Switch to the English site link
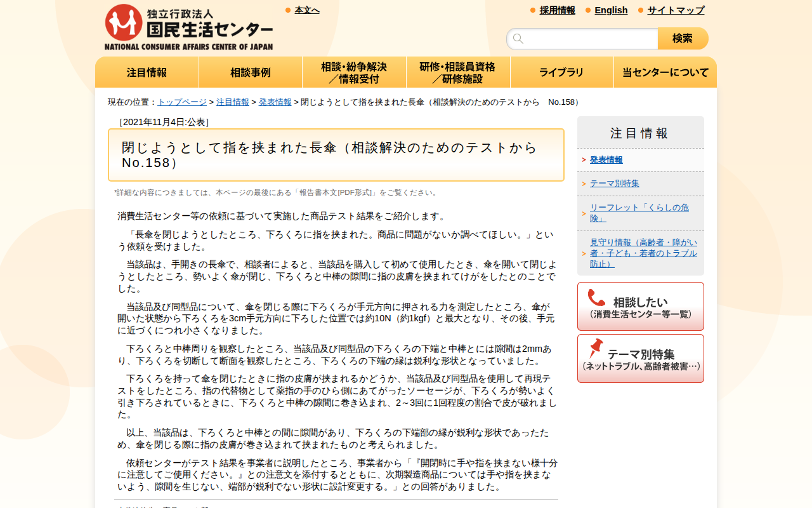The height and width of the screenshot is (508, 812). [611, 10]
